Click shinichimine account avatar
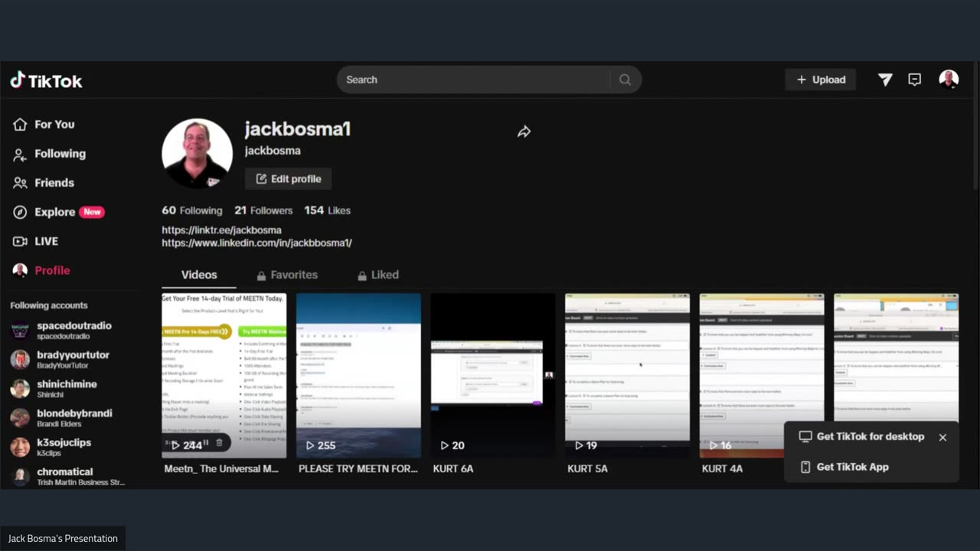The height and width of the screenshot is (551, 980). (x=20, y=389)
